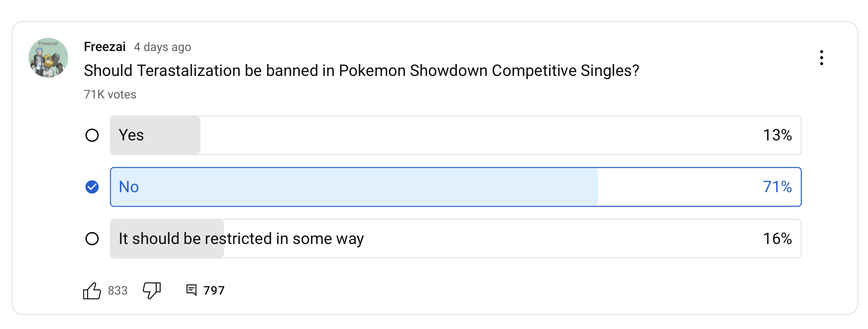Image resolution: width=868 pixels, height=329 pixels.
Task: Vote on the Yes poll bar
Action: point(455,135)
